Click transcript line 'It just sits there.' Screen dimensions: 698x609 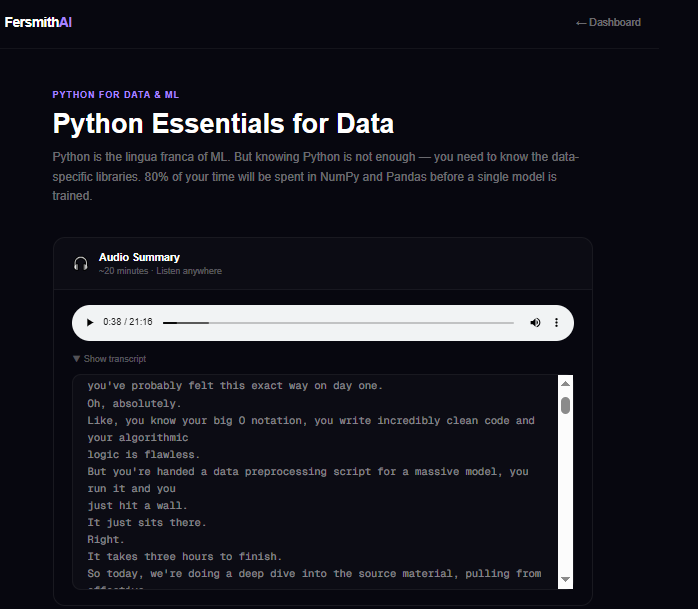(147, 523)
